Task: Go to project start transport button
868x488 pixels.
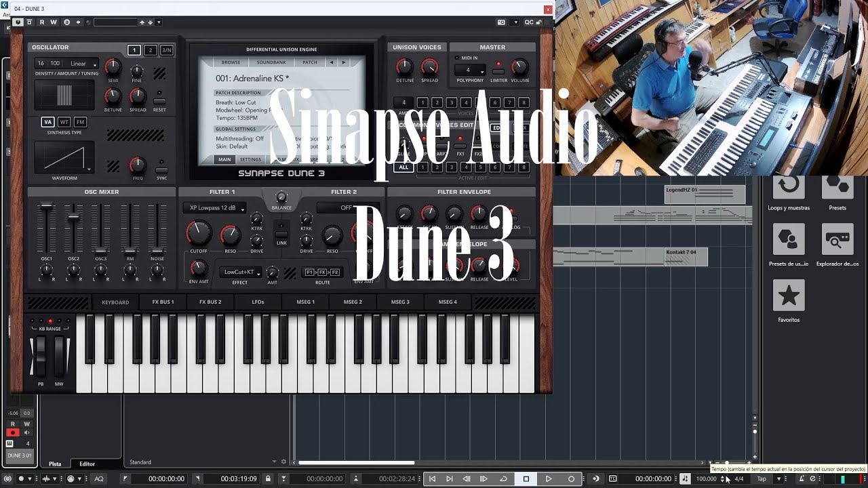Action: (x=432, y=479)
